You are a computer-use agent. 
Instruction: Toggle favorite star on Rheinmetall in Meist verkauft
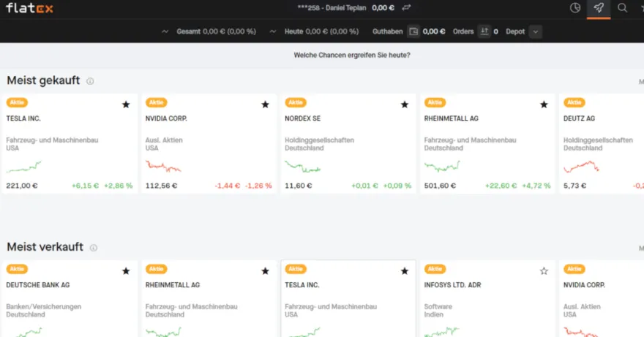(266, 271)
